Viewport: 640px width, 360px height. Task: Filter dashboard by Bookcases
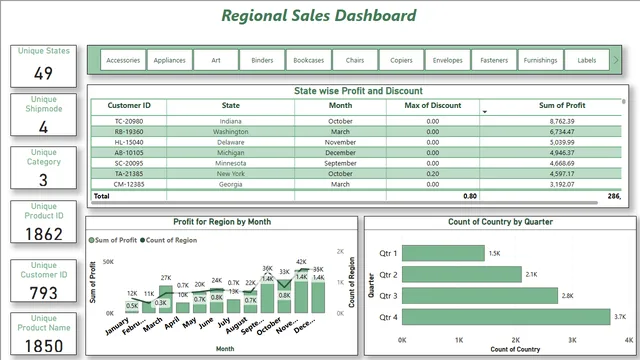coord(309,60)
